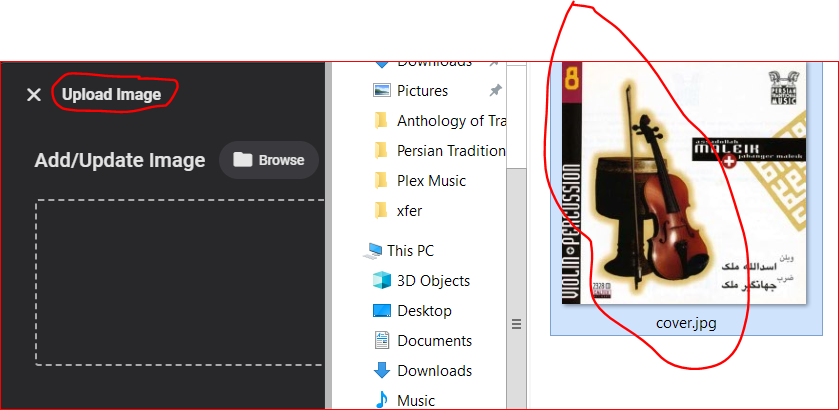Click the This PC computer icon
The width and height of the screenshot is (839, 410).
click(372, 251)
